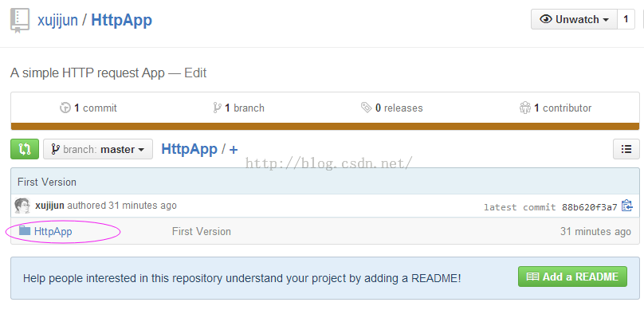
Task: Click the HttpApp folder icon
Action: pyautogui.click(x=25, y=231)
